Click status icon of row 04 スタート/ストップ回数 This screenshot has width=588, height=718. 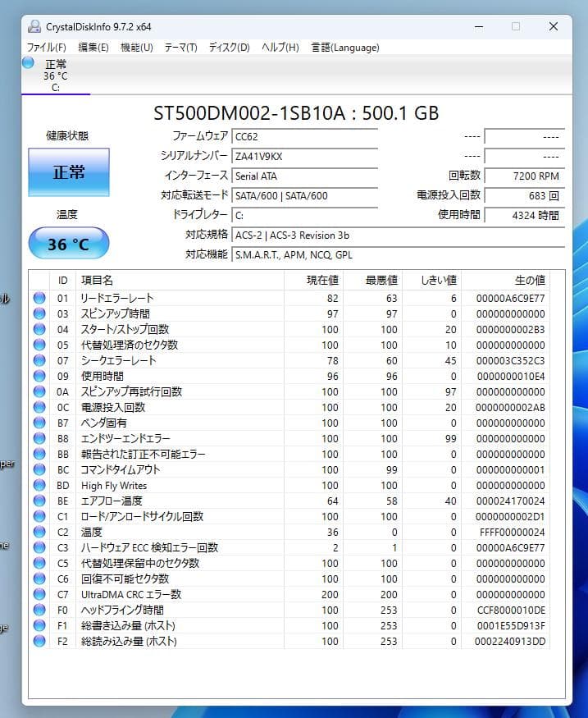[x=39, y=329]
